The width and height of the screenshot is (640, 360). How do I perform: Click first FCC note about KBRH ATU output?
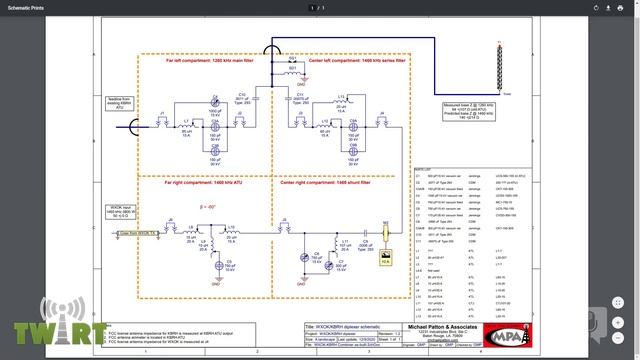[171, 333]
